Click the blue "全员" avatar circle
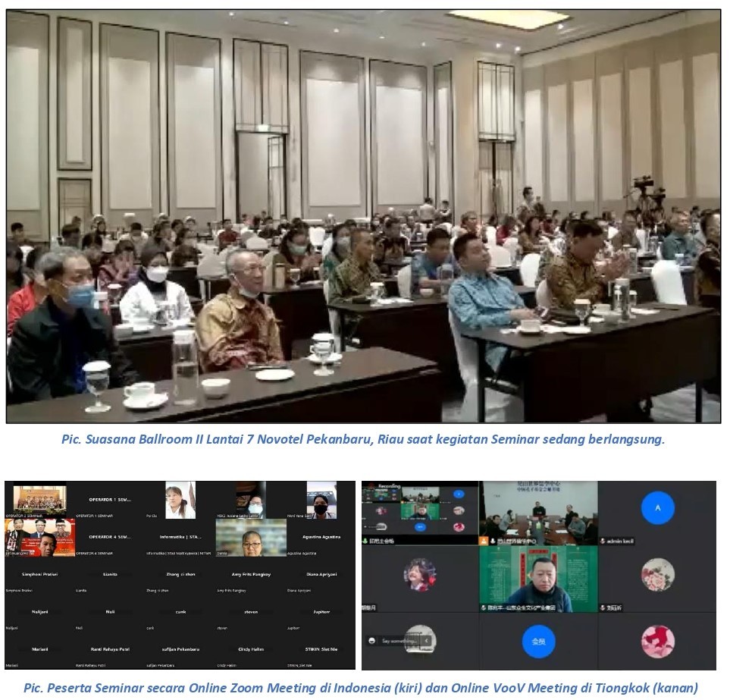730x700 pixels. click(x=538, y=642)
